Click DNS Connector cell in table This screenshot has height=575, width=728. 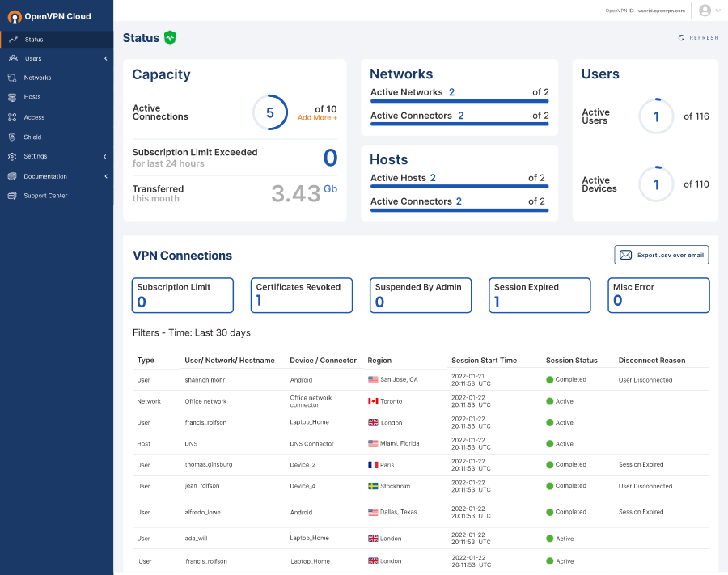311,444
